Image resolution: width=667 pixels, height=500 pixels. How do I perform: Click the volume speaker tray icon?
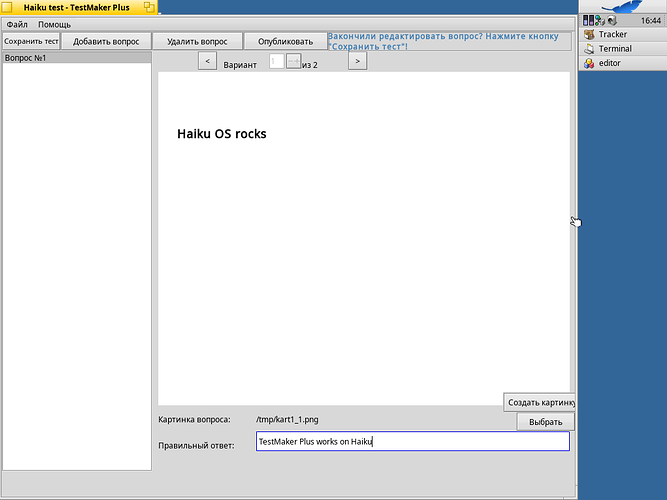coord(612,20)
